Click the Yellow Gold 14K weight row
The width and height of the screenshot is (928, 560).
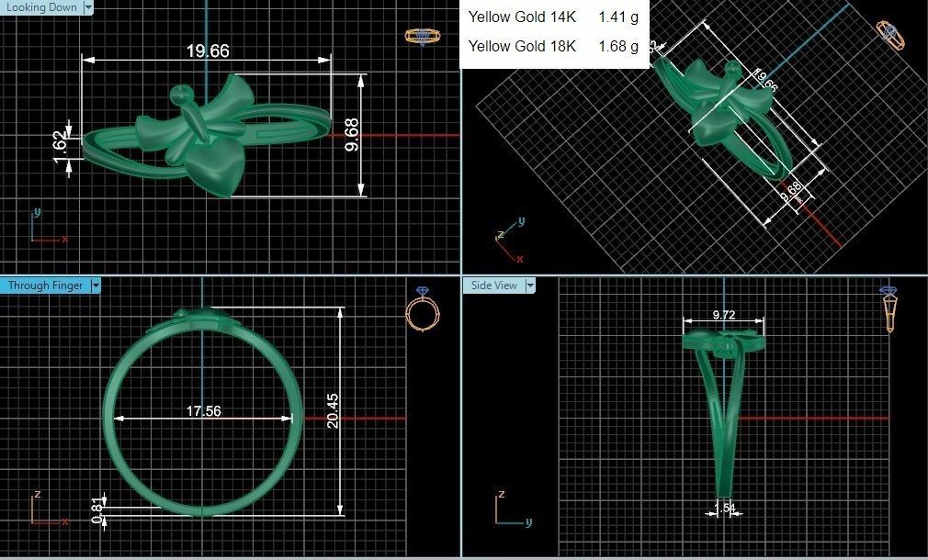(553, 17)
